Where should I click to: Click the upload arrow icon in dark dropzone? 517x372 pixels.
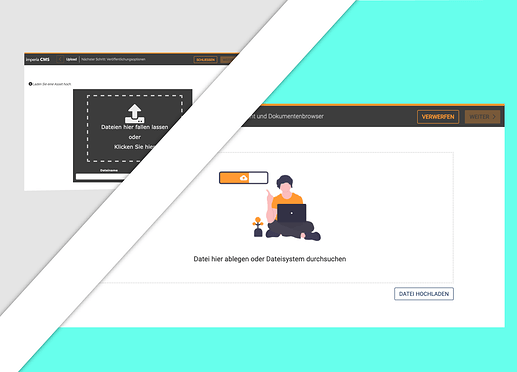[x=135, y=114]
